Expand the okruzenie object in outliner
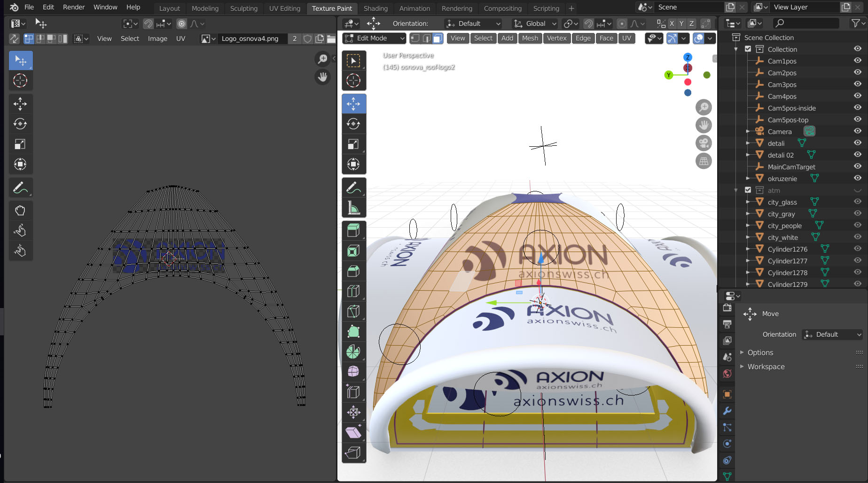The image size is (868, 483). [x=748, y=178]
